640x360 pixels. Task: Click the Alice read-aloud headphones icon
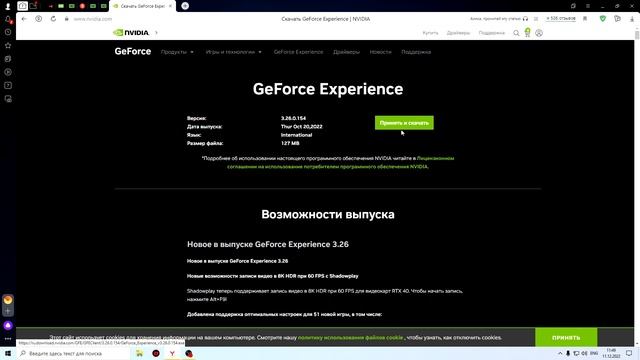525,19
